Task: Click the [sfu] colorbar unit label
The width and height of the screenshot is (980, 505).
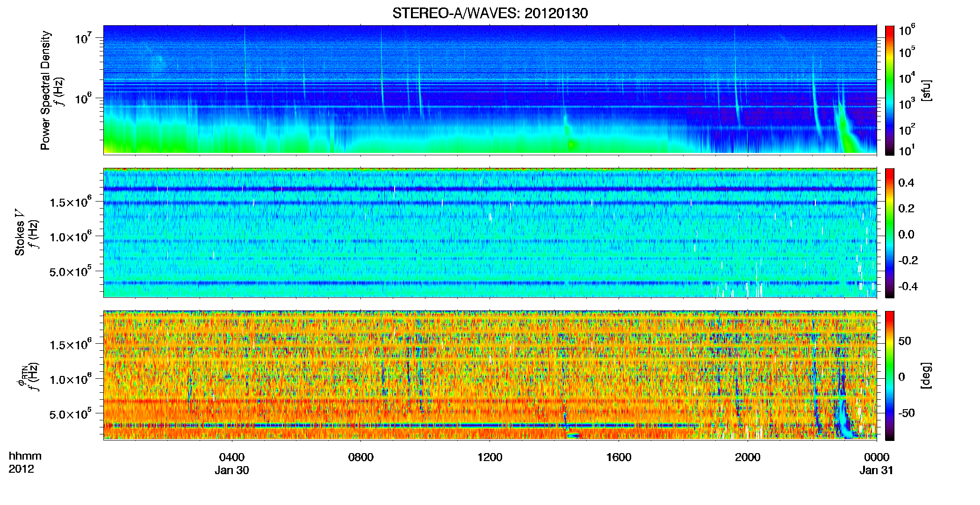Action: 926,90
